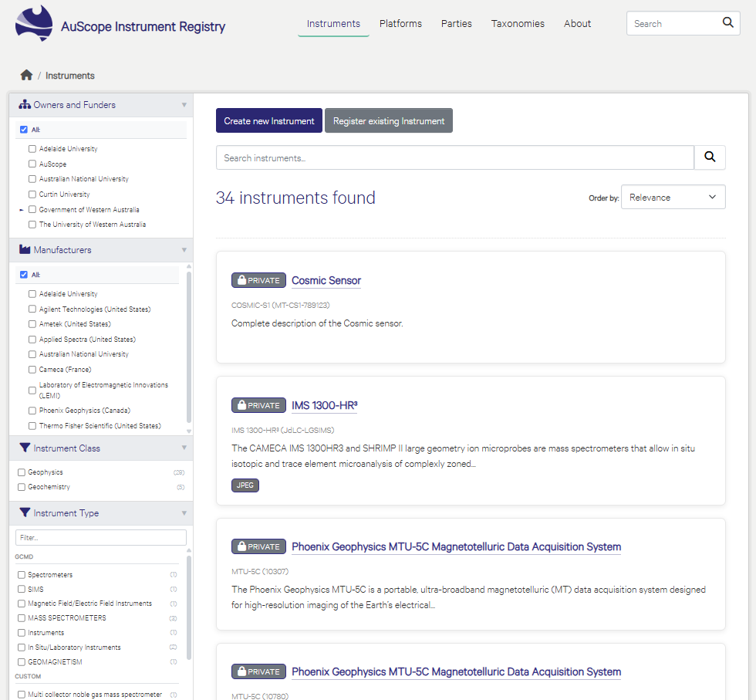Check the Ametek (United States) checkbox
This screenshot has width=756, height=700.
[32, 323]
